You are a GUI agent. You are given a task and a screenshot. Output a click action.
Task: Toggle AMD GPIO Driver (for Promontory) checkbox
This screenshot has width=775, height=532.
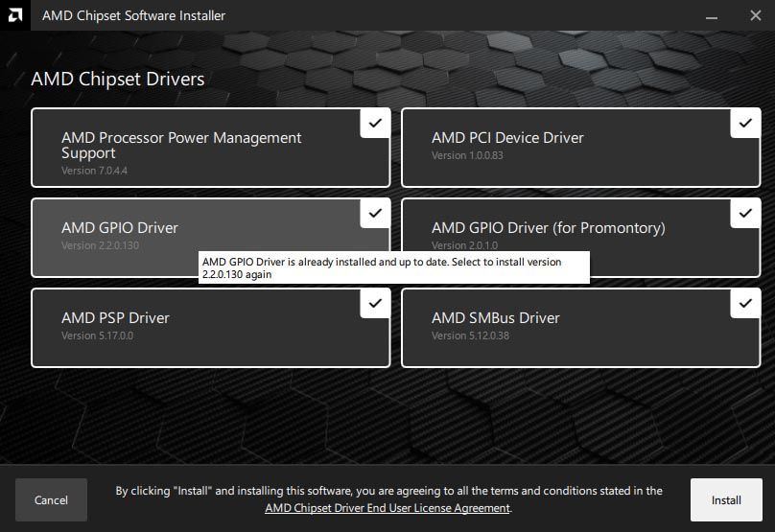point(745,214)
